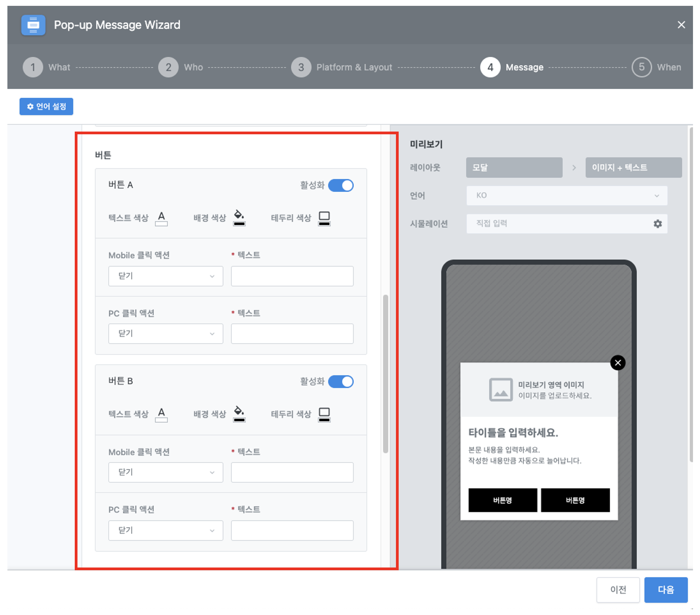
Task: Focus 버튼 B PC 텍스트 input field
Action: coord(292,530)
